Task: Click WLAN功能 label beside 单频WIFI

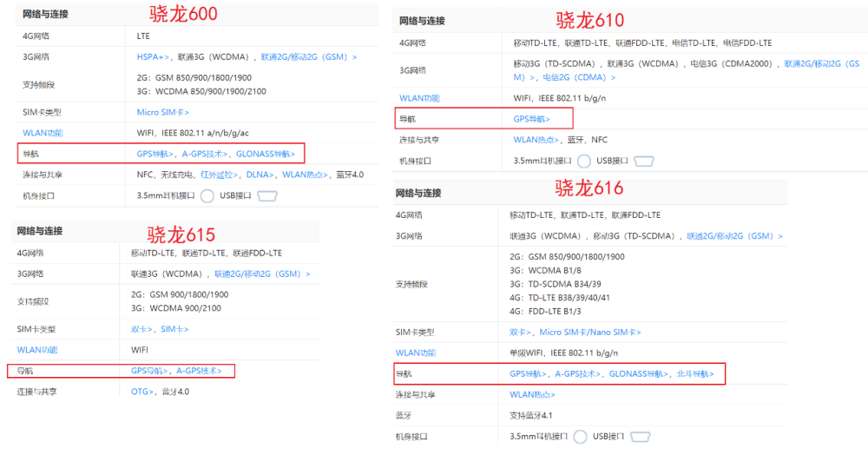Action: 416,353
